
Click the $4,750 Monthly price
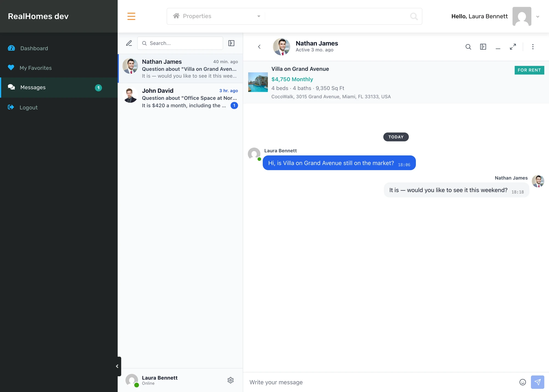tap(292, 79)
